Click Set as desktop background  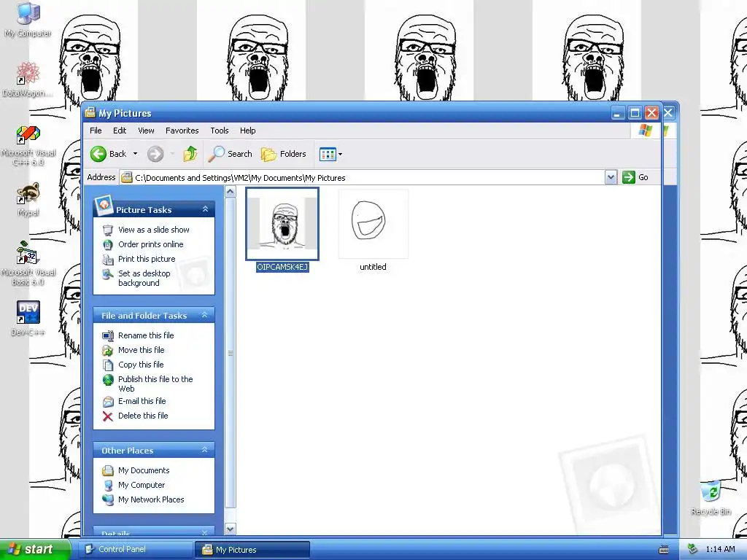click(144, 278)
